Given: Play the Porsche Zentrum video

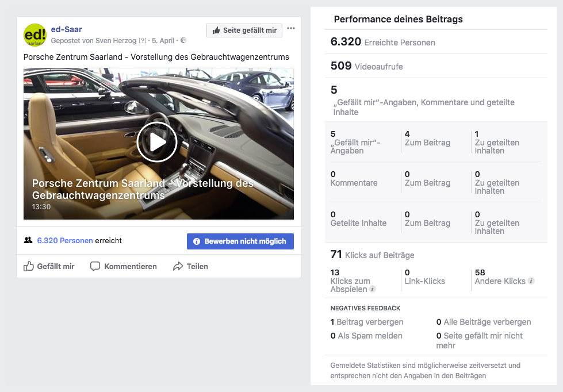Looking at the screenshot, I should (157, 142).
